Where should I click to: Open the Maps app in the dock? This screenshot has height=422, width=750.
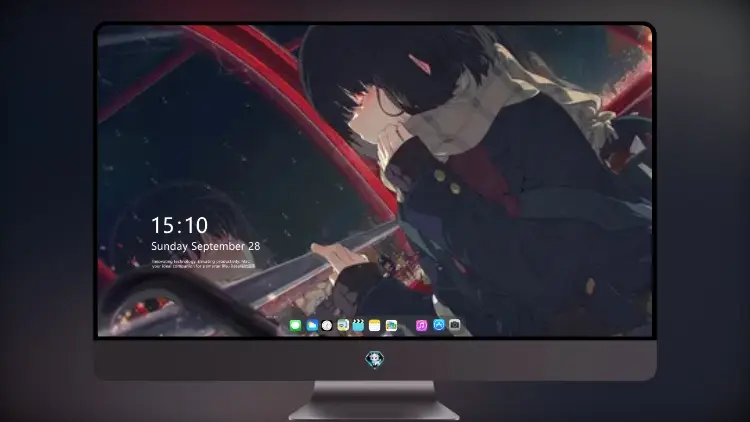pyautogui.click(x=343, y=325)
